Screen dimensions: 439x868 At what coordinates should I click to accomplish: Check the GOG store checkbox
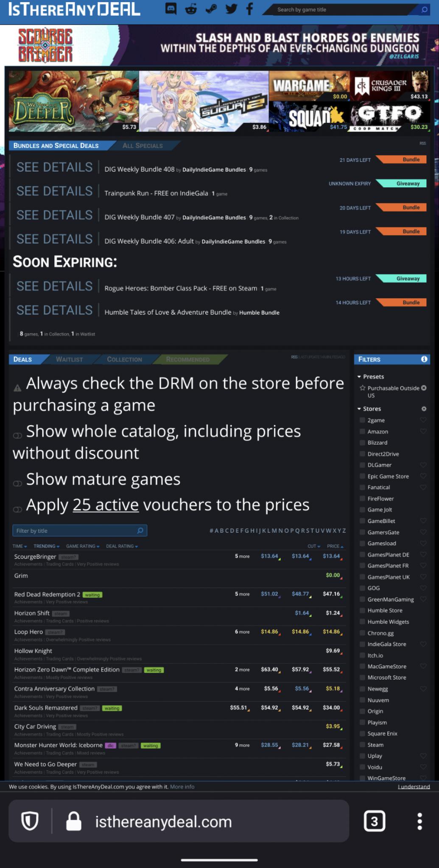pos(362,588)
